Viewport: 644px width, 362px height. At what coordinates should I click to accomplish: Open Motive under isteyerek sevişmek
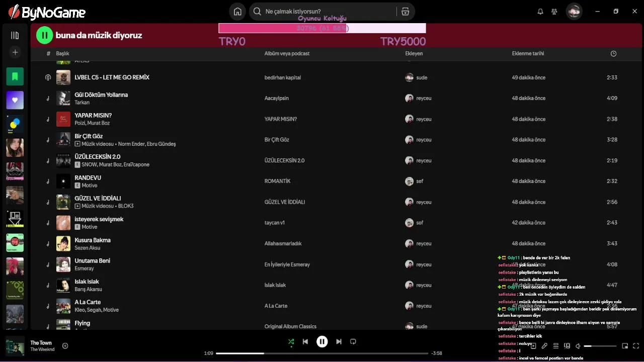pyautogui.click(x=90, y=227)
